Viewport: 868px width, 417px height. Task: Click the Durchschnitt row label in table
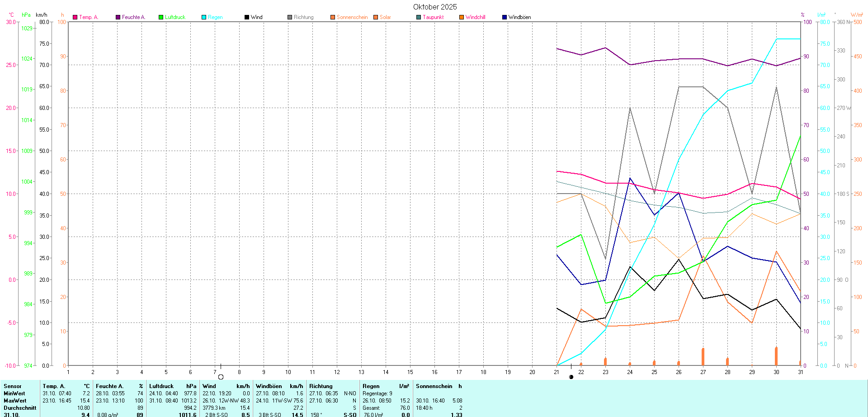[x=20, y=408]
